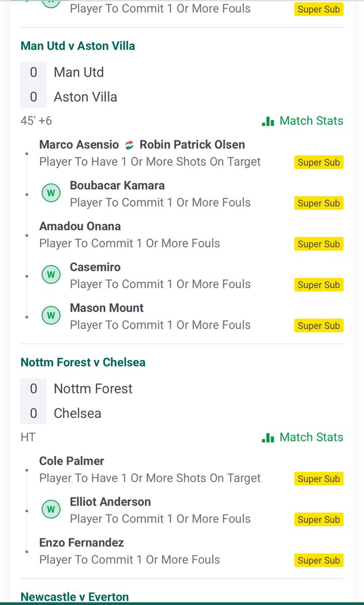Click Super Sub tag for Marco Asensio bet
Viewport: 364px width, 605px height.
click(x=319, y=163)
